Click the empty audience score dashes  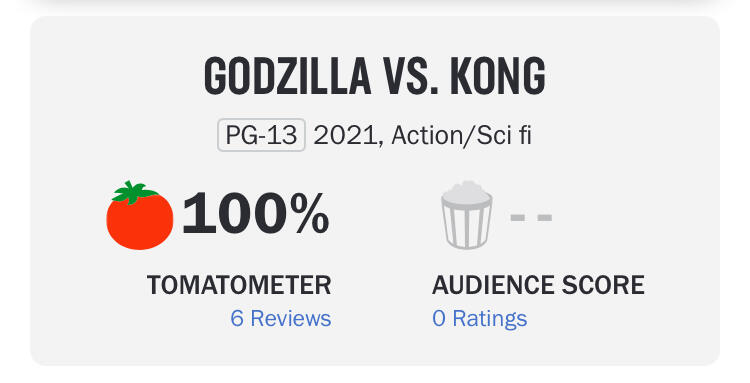coord(531,218)
